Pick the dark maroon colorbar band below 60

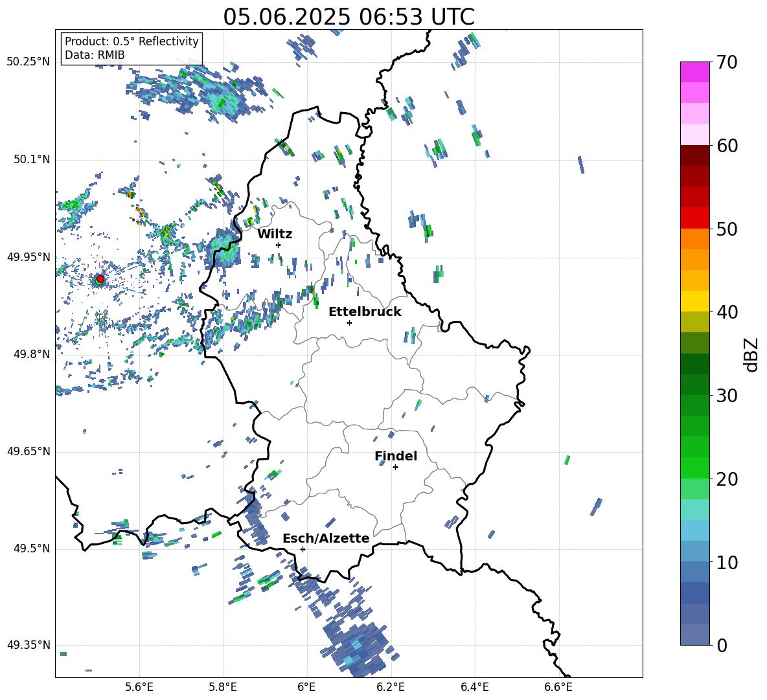click(694, 155)
